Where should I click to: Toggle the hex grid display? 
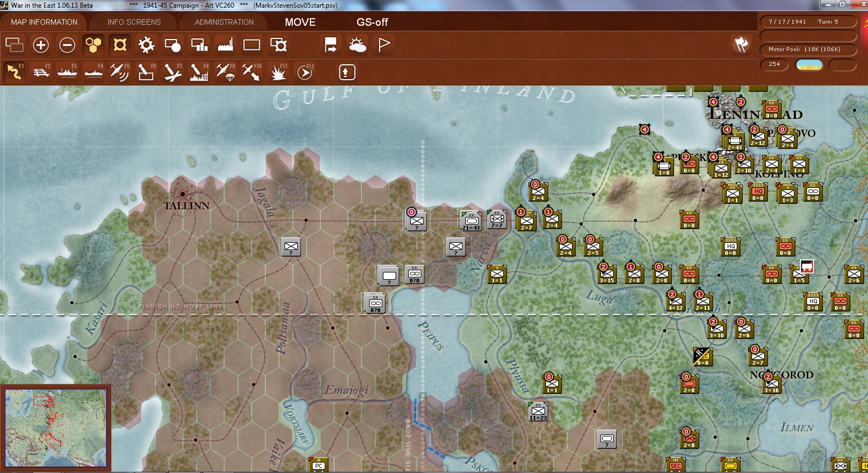click(x=93, y=44)
